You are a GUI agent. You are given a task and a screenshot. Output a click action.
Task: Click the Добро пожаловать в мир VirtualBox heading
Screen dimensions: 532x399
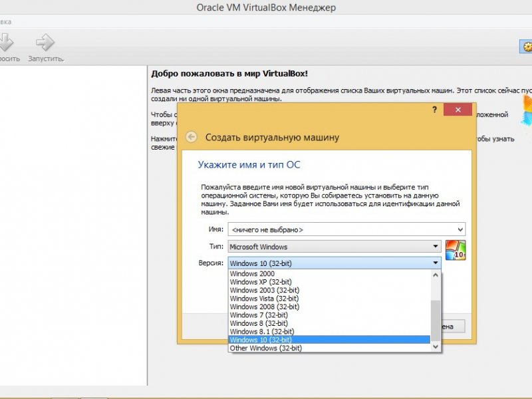pyautogui.click(x=229, y=74)
